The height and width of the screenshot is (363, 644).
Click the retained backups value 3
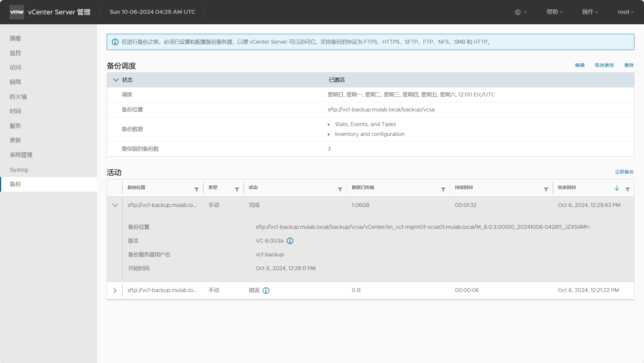pyautogui.click(x=329, y=149)
